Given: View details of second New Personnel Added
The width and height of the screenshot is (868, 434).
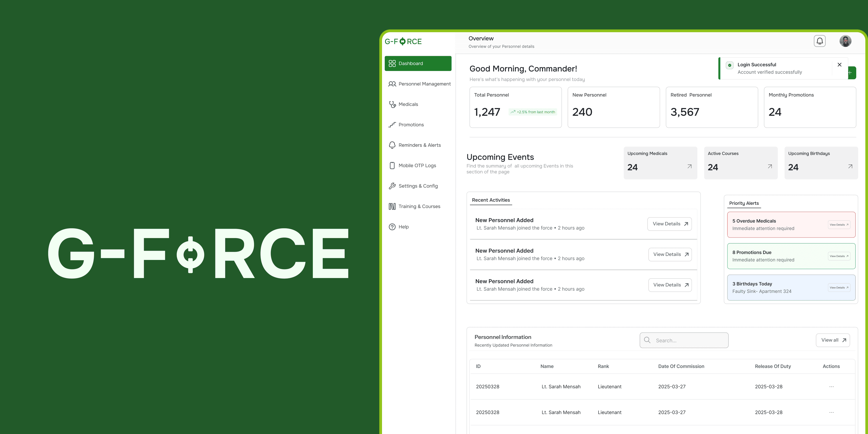Looking at the screenshot, I should coord(670,254).
